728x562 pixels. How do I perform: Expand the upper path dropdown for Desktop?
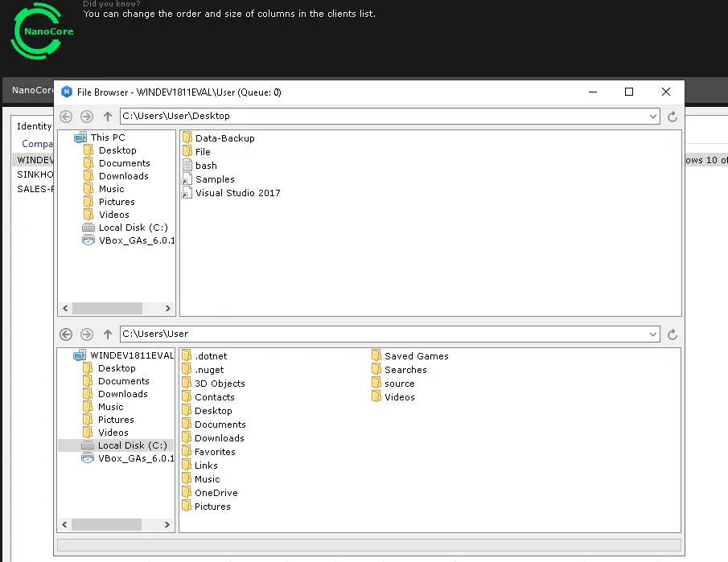pos(652,116)
